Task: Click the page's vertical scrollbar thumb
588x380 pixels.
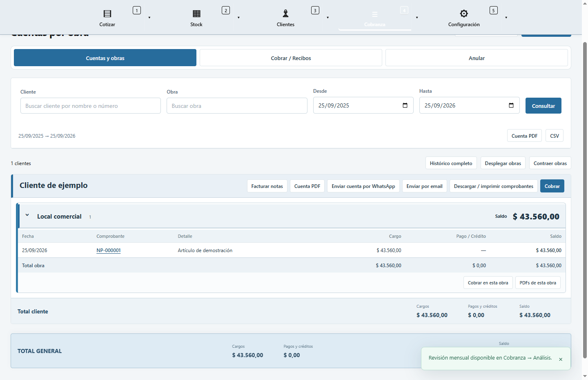Action: coord(585,200)
